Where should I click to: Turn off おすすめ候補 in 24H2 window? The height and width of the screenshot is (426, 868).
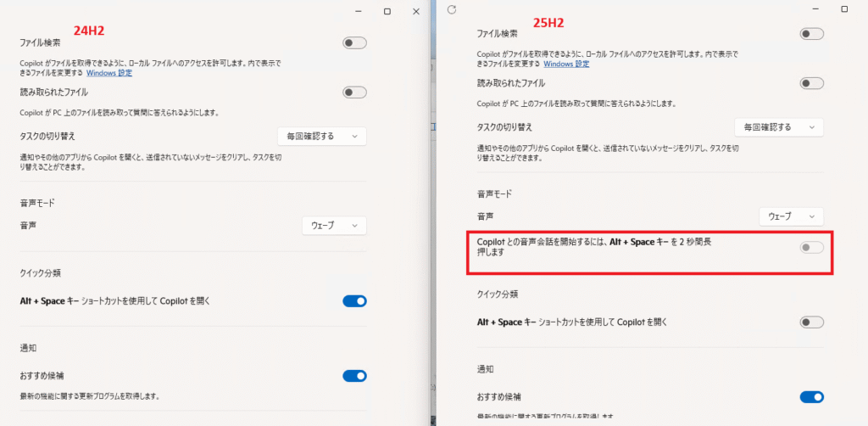pyautogui.click(x=354, y=376)
